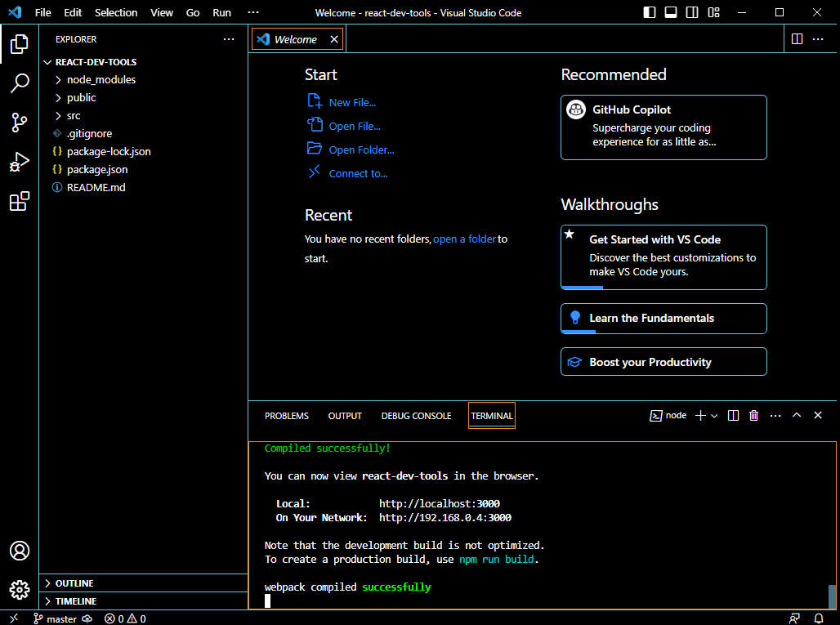
Task: Open the Search view
Action: point(20,83)
